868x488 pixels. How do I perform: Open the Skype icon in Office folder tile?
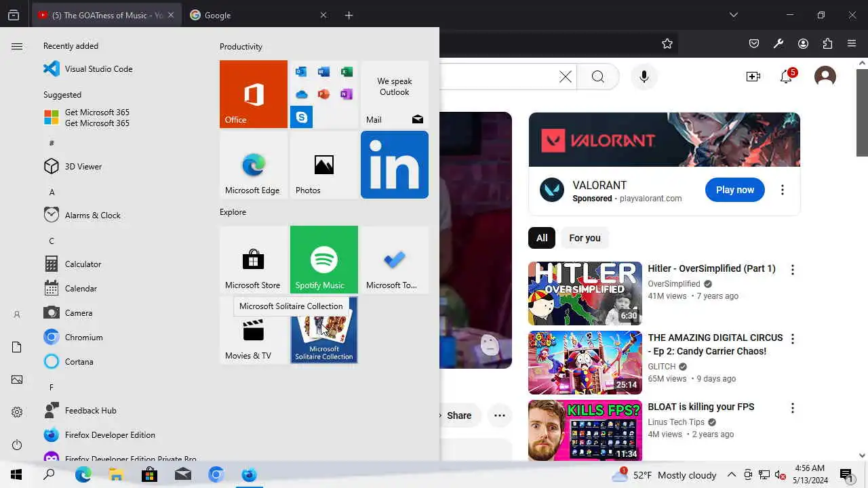point(302,117)
